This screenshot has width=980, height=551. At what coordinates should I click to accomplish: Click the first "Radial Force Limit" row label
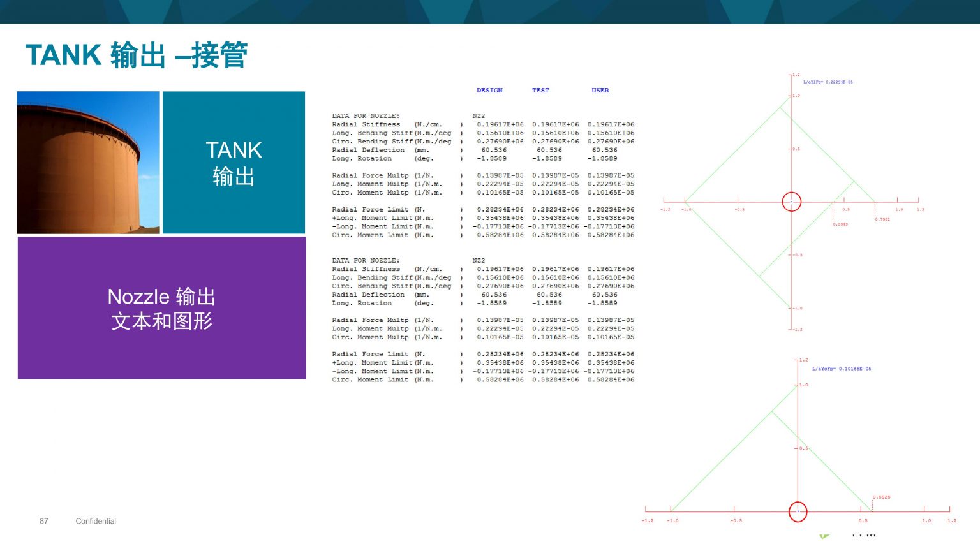[x=370, y=210]
